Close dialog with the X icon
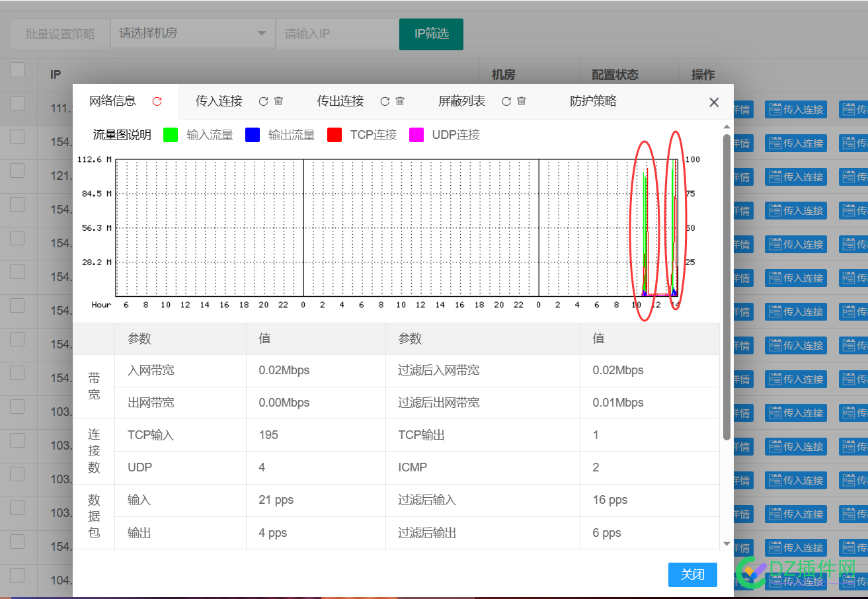 point(714,102)
